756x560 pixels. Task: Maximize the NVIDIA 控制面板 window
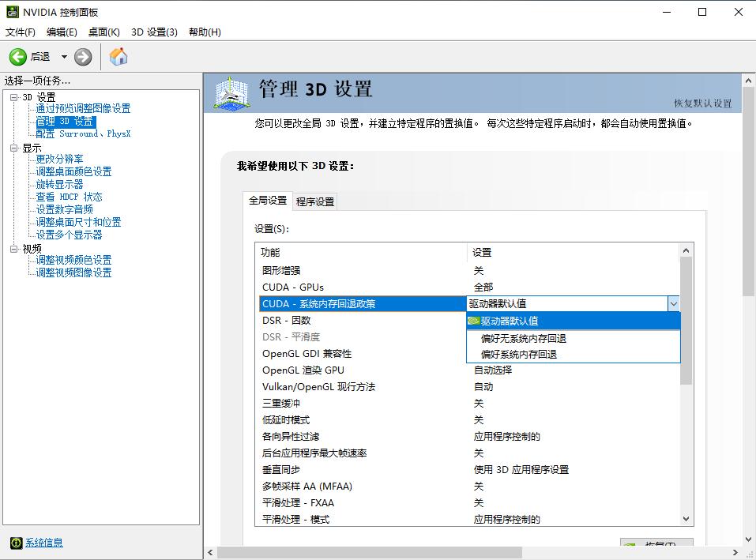click(702, 12)
